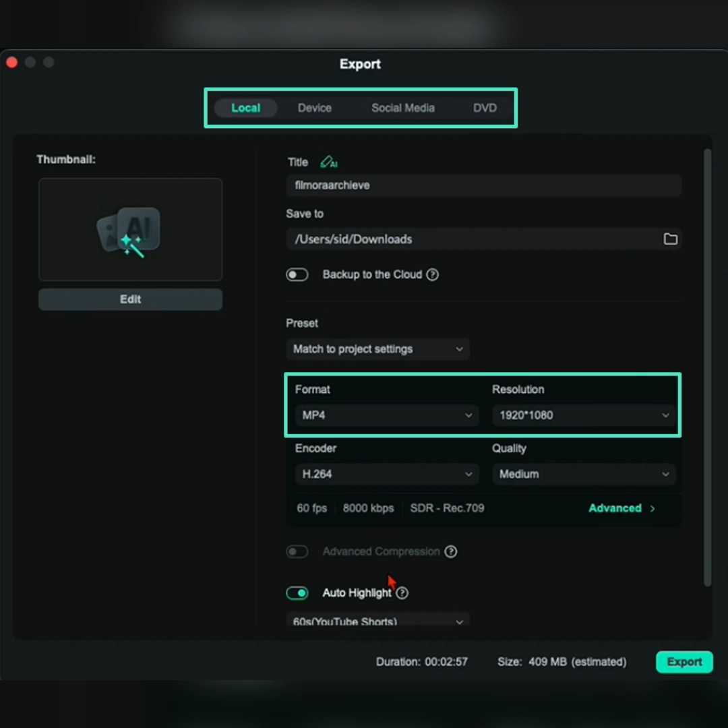Open the Encoder H.264 dropdown

tap(387, 474)
